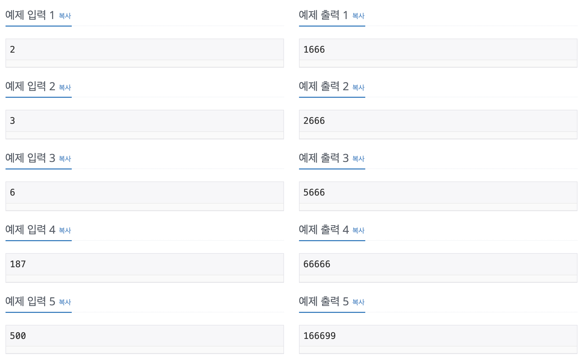Copy example input 3 with 복사
Image resolution: width=588 pixels, height=364 pixels.
coord(65,159)
